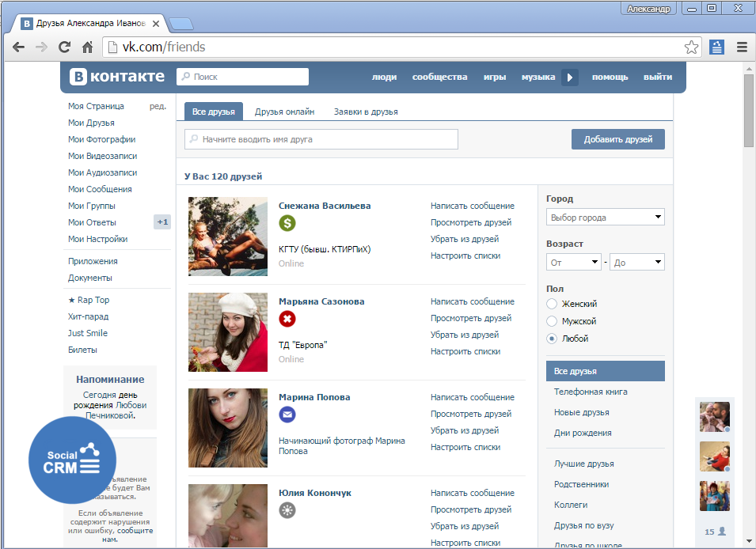Open люди in the top menu
Image resolution: width=756 pixels, height=549 pixels.
click(384, 77)
